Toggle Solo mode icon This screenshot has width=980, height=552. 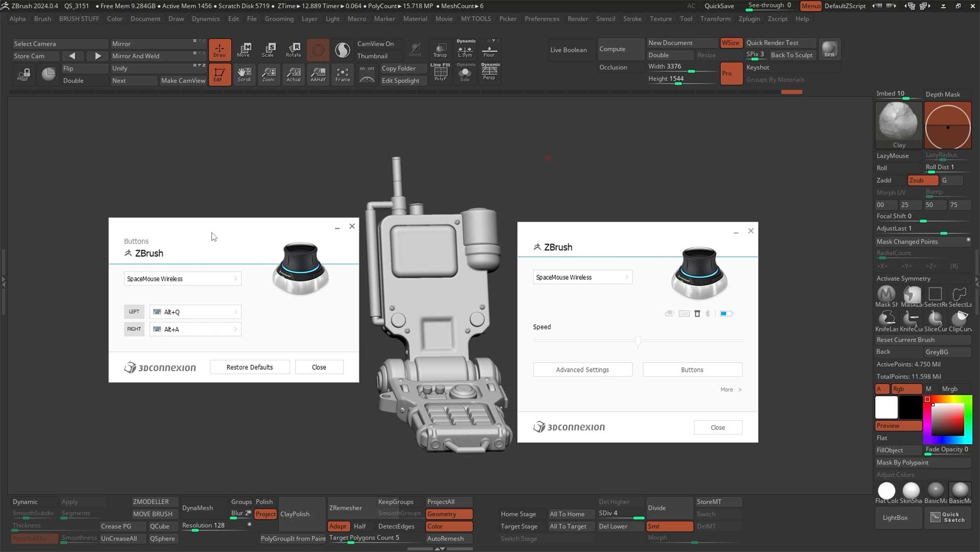(465, 73)
